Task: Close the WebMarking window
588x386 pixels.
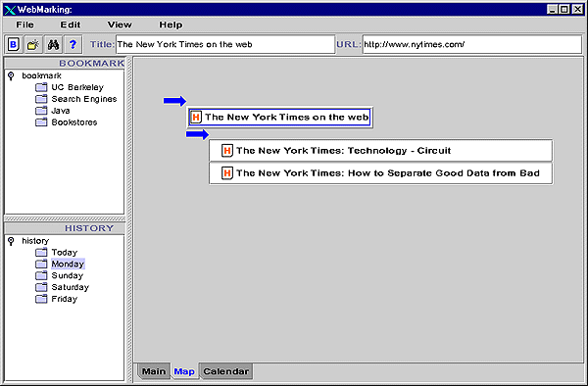Action: click(x=577, y=10)
